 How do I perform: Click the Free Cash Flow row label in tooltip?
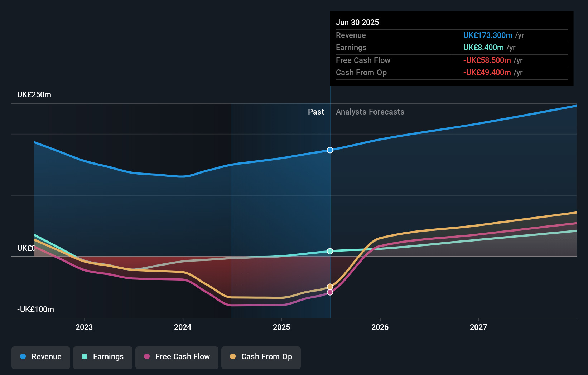pos(363,60)
